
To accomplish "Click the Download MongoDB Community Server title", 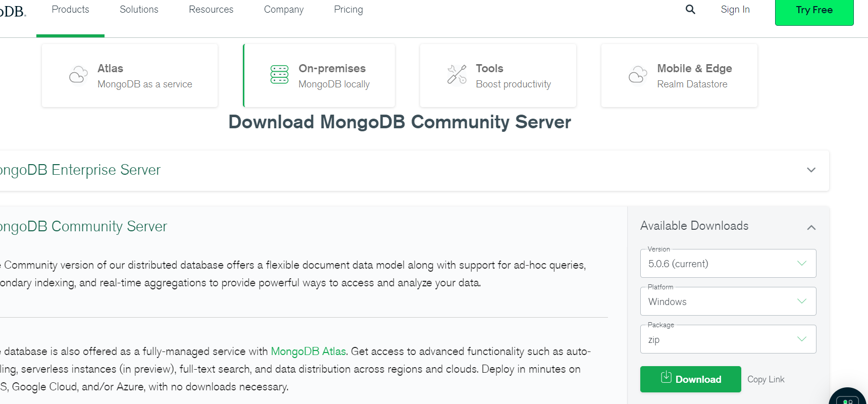I will pos(399,122).
